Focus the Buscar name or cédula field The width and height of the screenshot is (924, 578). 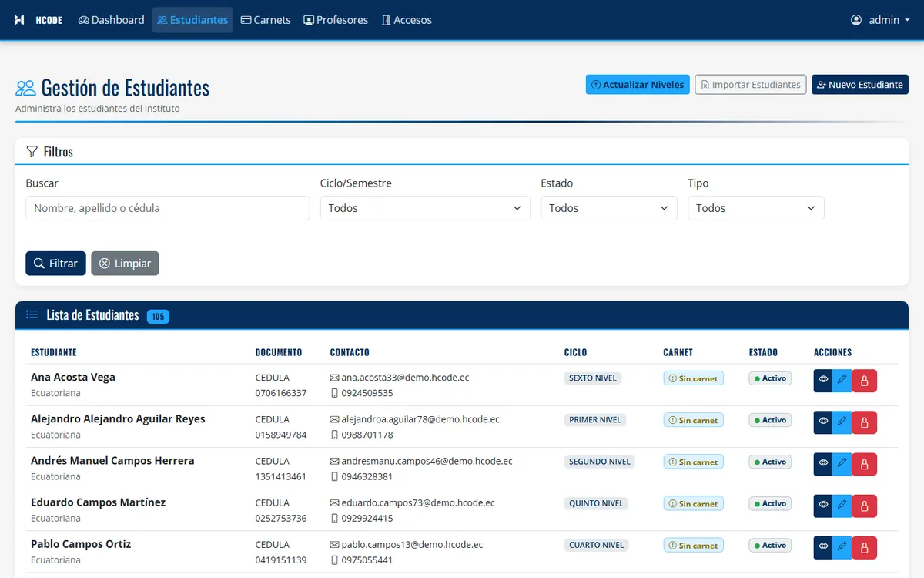point(168,208)
